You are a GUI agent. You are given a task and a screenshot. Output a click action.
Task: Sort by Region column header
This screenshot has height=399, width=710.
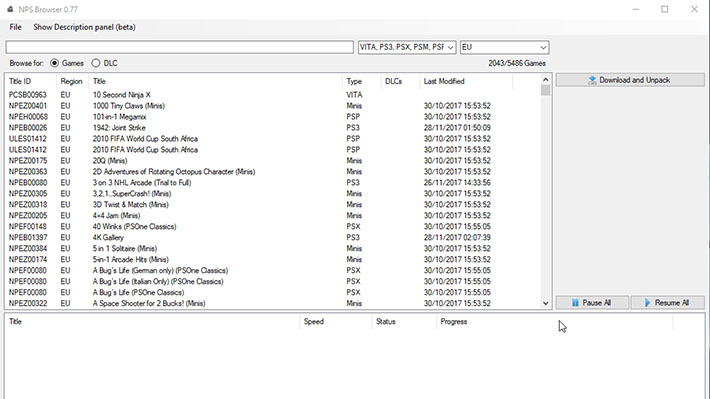click(72, 82)
